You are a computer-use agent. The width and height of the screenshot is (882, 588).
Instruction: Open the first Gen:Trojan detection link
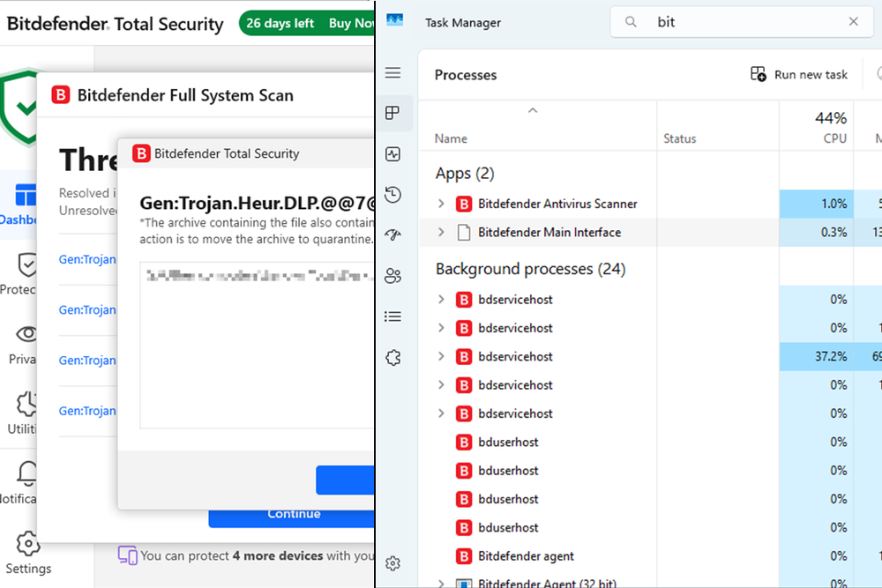pos(86,259)
